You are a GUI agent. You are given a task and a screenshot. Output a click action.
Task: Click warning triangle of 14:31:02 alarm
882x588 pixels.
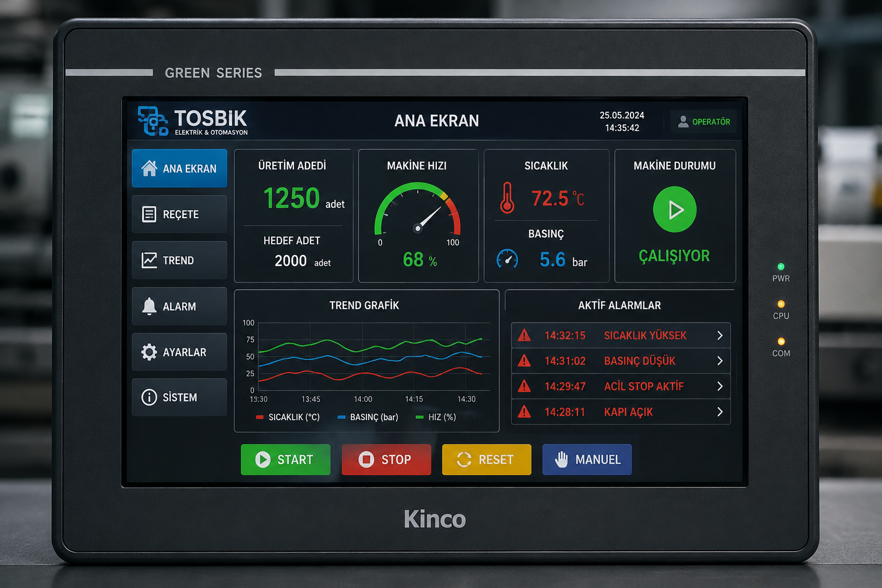pyautogui.click(x=524, y=361)
